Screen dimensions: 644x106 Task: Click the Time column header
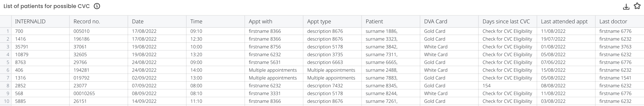(196, 21)
